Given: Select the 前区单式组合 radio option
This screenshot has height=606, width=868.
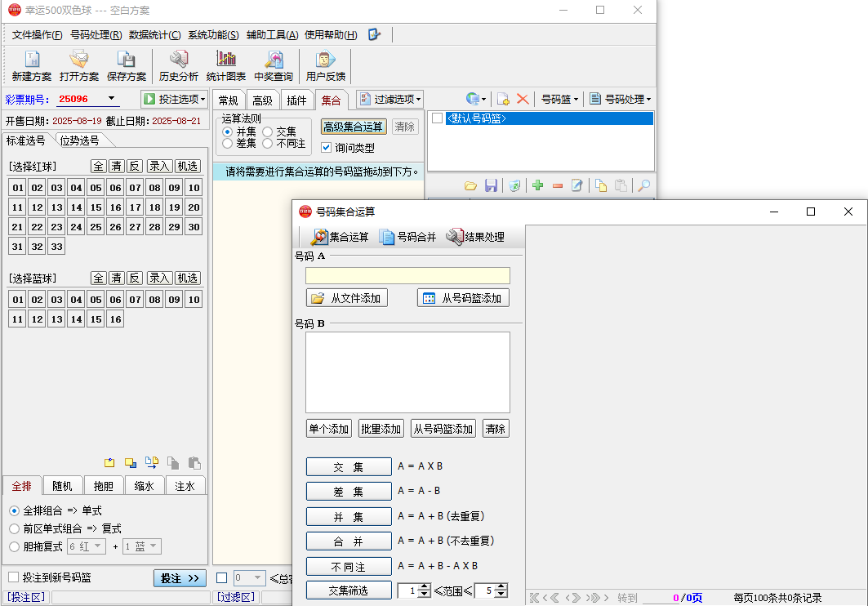Looking at the screenshot, I should coord(14,528).
